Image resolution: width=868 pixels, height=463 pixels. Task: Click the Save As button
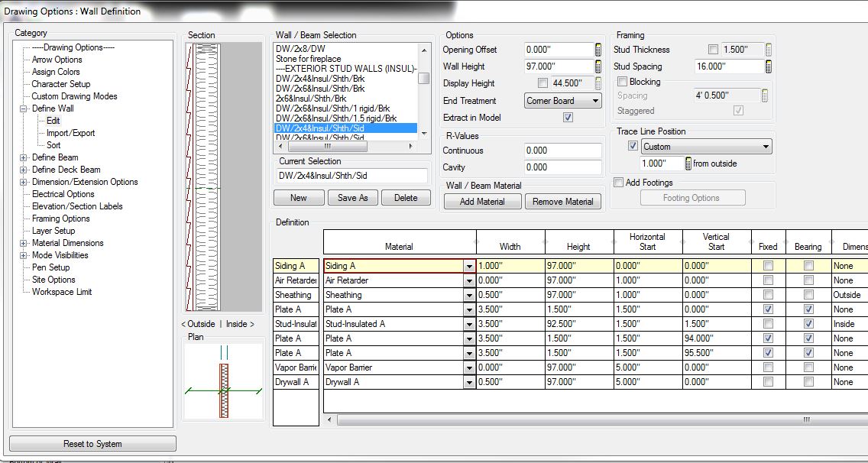[x=353, y=197]
